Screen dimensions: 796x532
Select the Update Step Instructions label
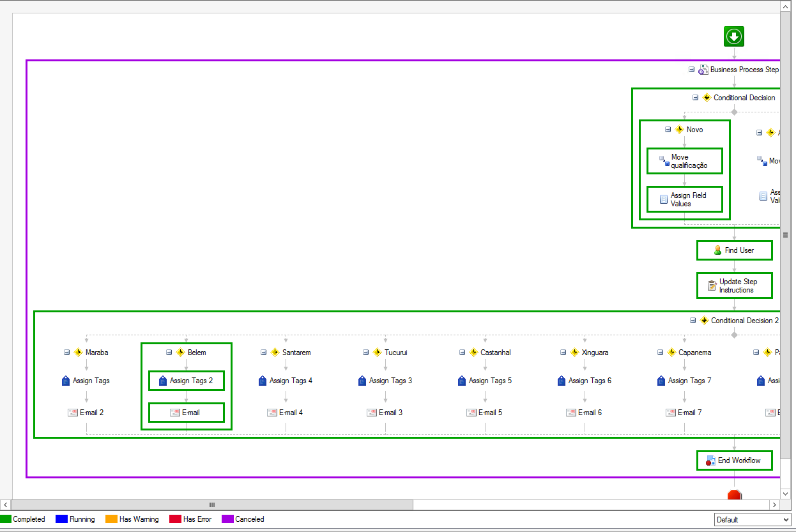pos(738,285)
